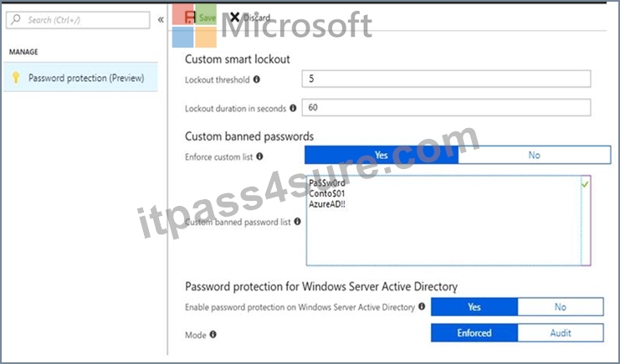This screenshot has height=364, width=620.
Task: Click the Lockout threshold info icon
Action: tap(257, 79)
